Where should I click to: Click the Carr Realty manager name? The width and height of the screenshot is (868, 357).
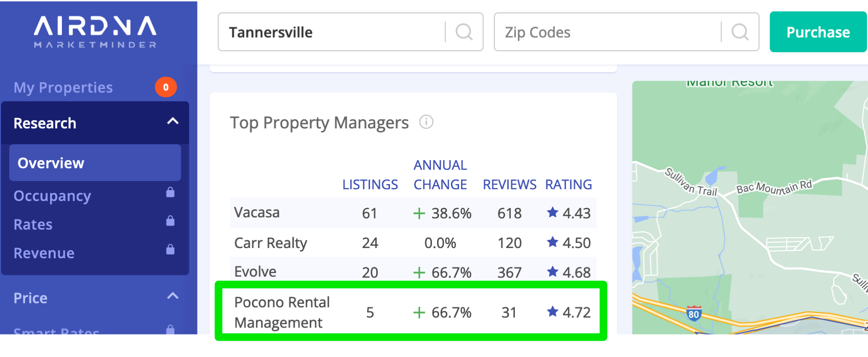(271, 243)
